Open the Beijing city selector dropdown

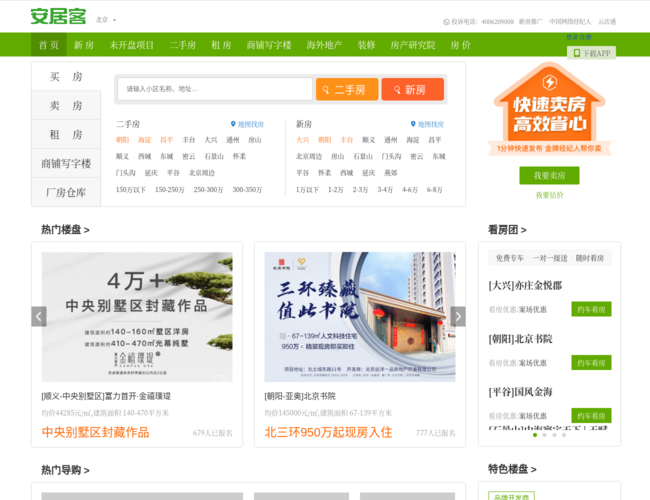[x=106, y=20]
